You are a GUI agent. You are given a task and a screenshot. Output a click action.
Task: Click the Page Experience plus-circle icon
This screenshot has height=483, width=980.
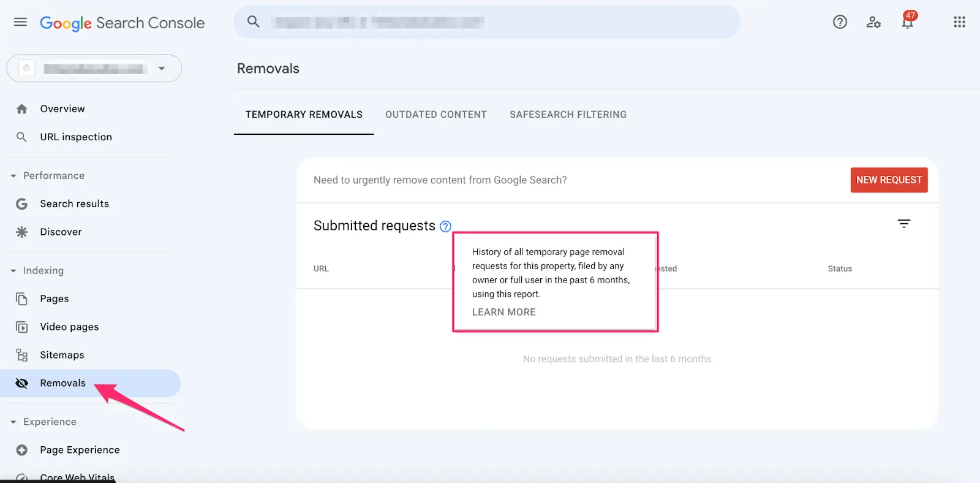(21, 450)
